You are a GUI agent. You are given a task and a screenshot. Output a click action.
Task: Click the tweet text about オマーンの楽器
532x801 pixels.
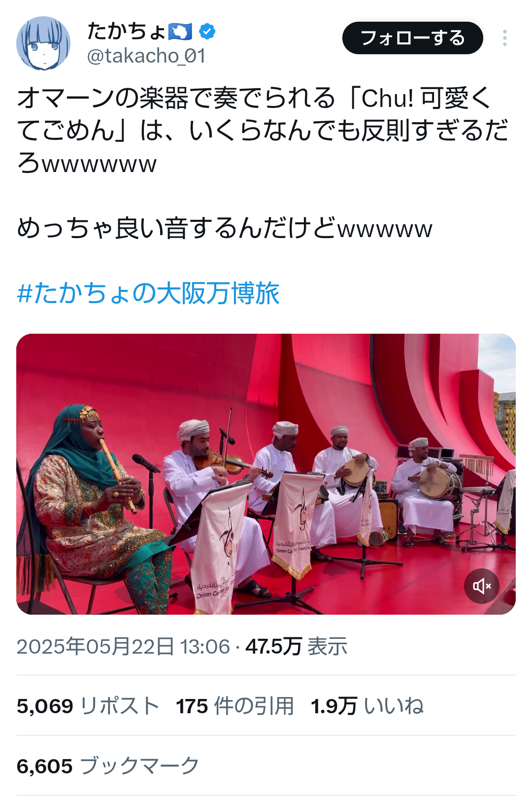pyautogui.click(x=263, y=130)
